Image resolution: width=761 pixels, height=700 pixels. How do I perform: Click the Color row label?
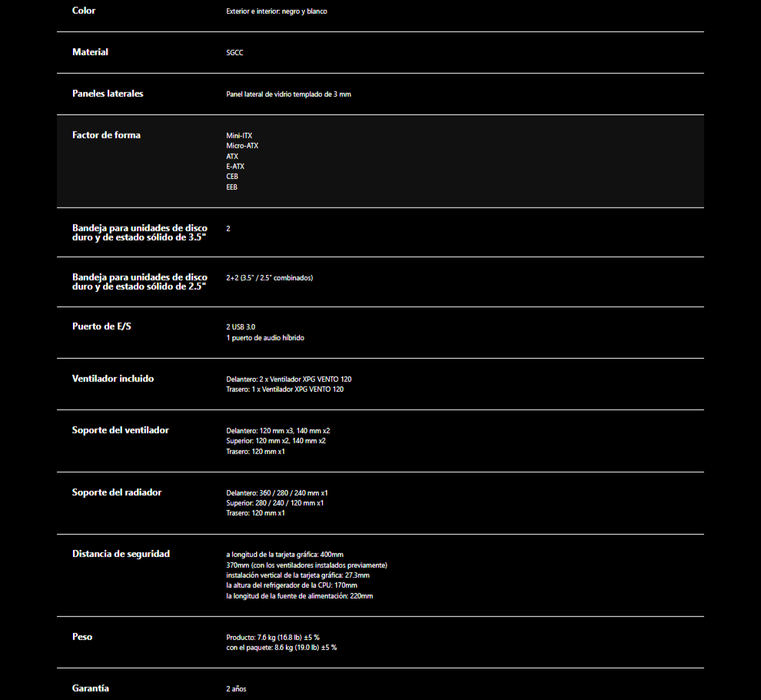84,11
